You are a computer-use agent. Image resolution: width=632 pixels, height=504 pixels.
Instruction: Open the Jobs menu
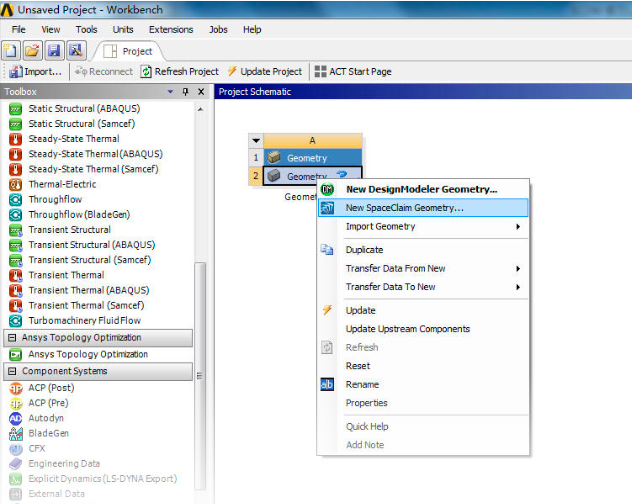tap(218, 29)
